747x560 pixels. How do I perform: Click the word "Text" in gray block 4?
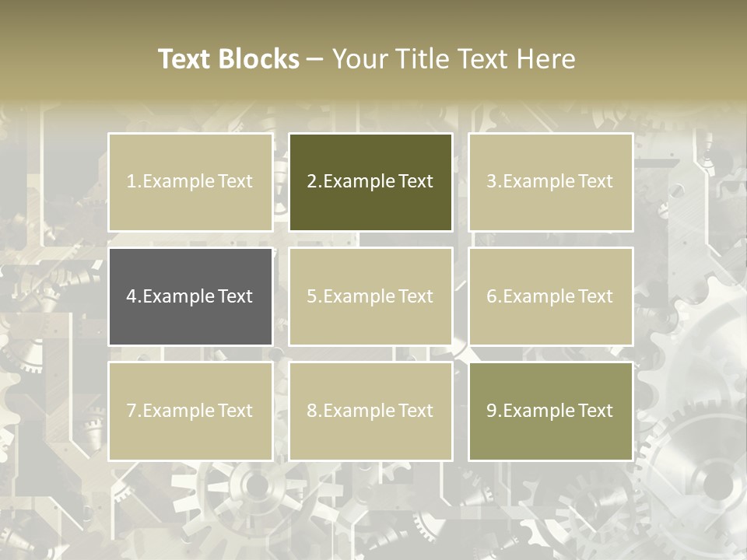coord(235,296)
